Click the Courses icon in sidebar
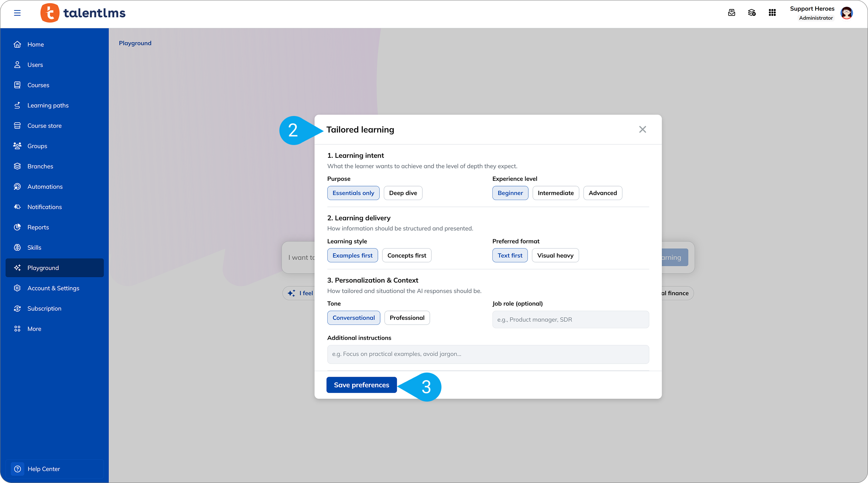The image size is (868, 483). coord(17,85)
